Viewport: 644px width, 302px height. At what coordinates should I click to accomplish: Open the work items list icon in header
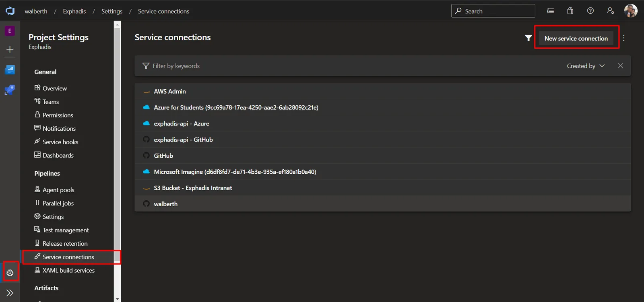tap(550, 11)
